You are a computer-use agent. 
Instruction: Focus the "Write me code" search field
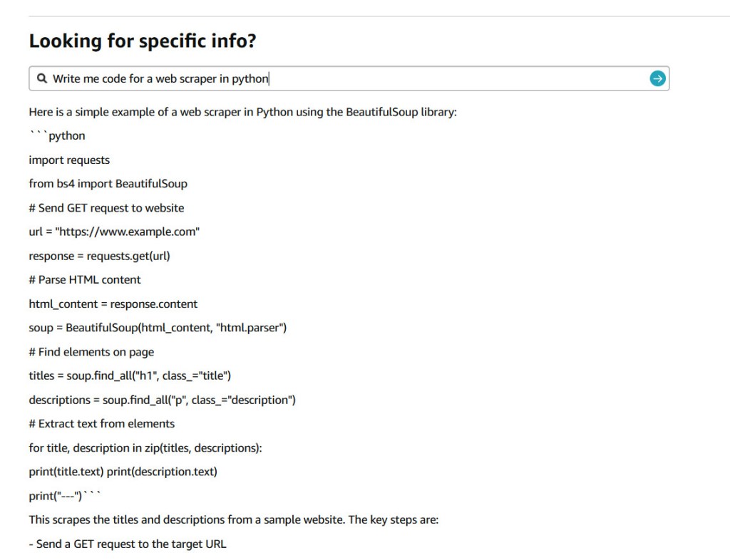click(342, 78)
